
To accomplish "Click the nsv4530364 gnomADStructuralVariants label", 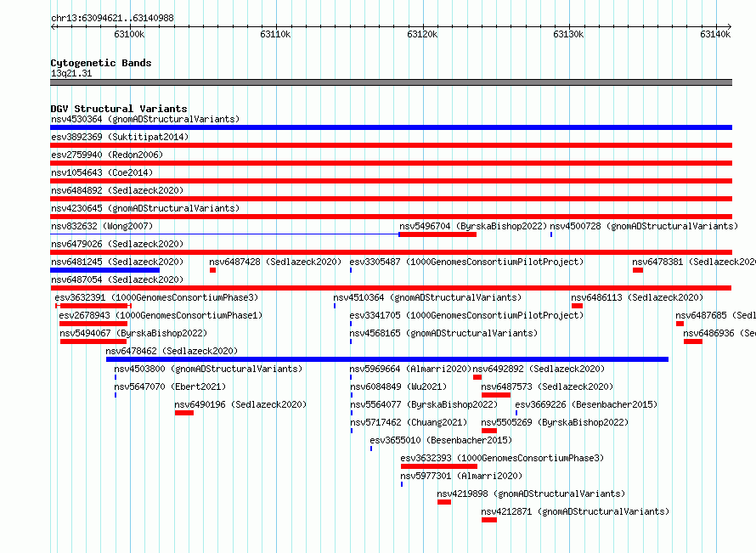I will click(x=145, y=119).
